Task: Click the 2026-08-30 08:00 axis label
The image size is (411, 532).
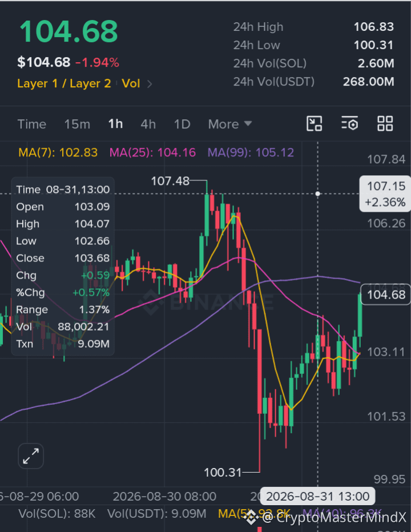Action: 164,497
